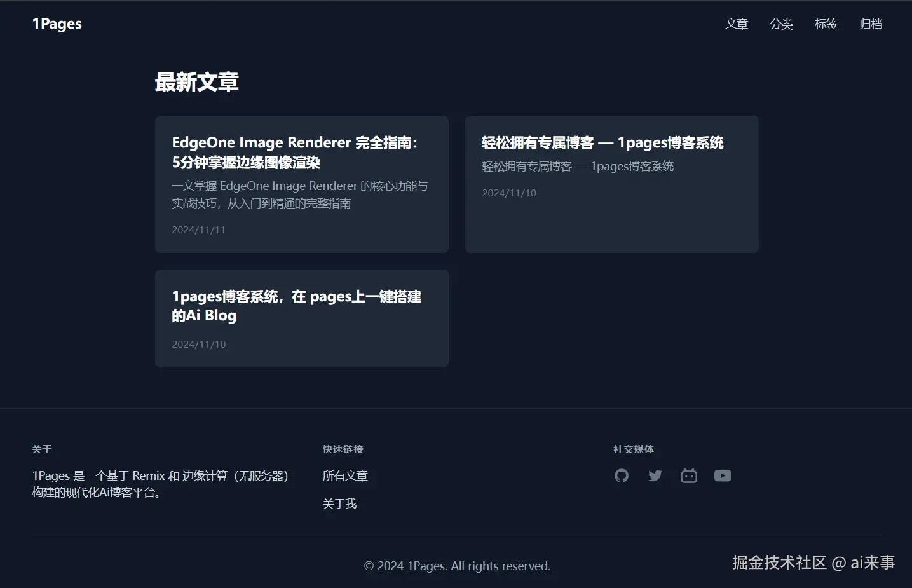Click the 关于 footer heading
Image resolution: width=912 pixels, height=588 pixels.
(42, 449)
